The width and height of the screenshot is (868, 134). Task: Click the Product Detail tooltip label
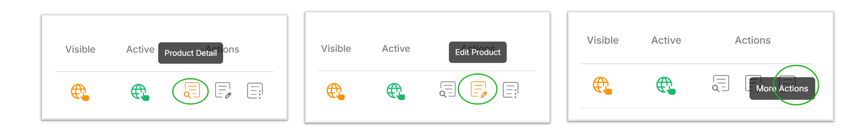tap(190, 53)
